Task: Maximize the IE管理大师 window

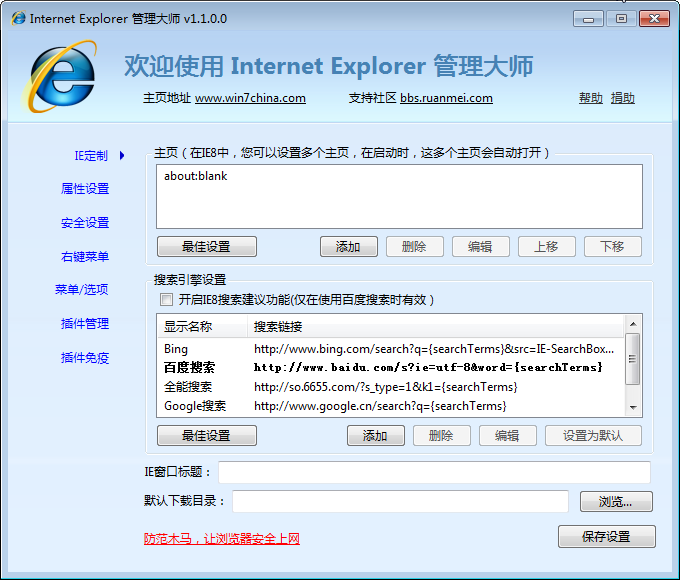Action: [x=621, y=19]
